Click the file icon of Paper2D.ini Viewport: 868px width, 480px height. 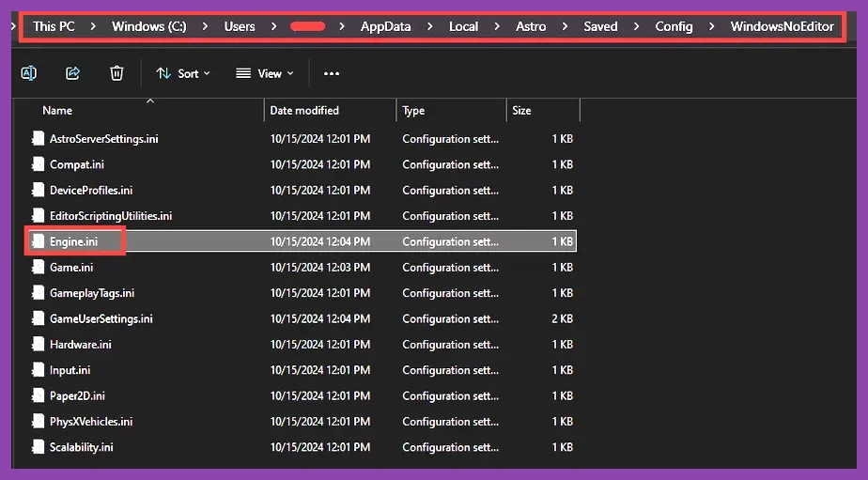pos(39,395)
